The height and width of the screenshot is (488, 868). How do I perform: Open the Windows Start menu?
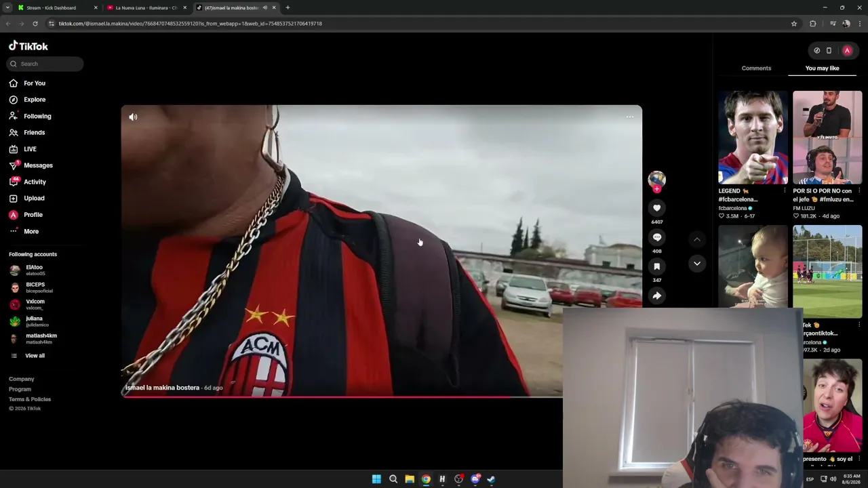pos(376,479)
